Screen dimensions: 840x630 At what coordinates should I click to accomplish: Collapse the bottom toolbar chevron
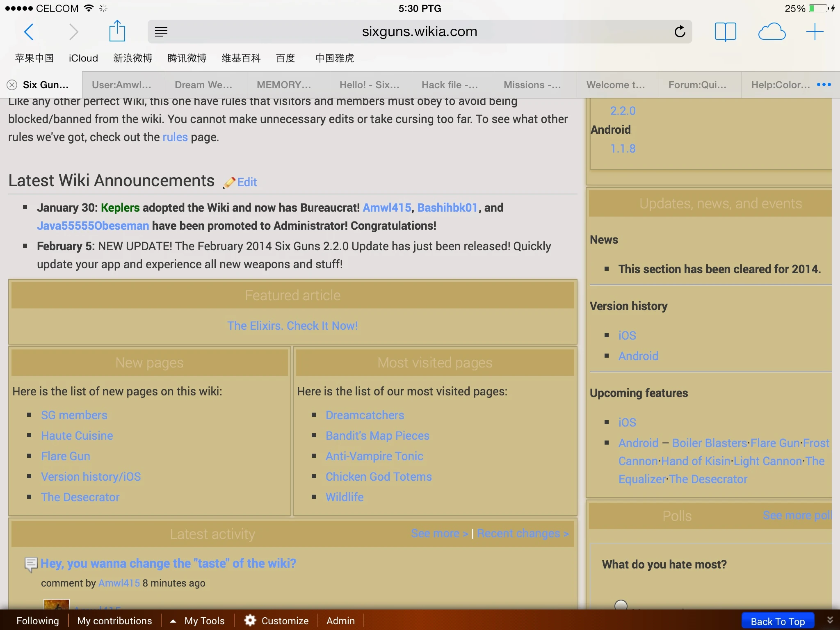(x=830, y=620)
